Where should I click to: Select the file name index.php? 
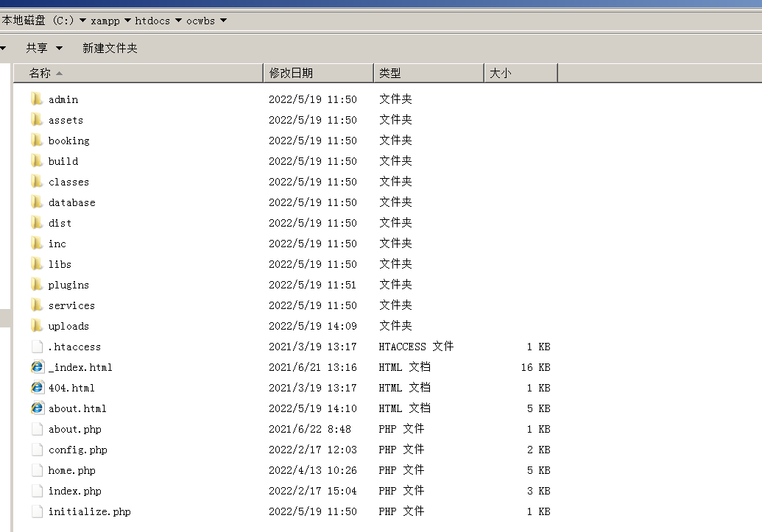75,492
